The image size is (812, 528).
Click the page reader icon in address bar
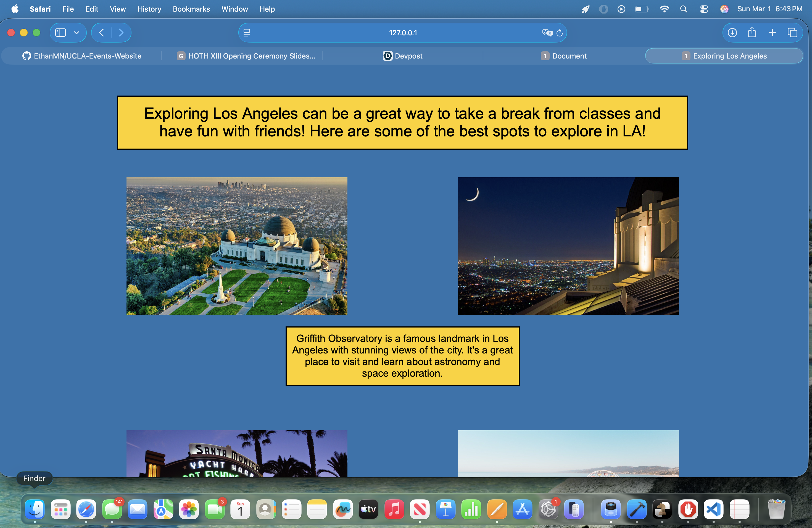(247, 33)
